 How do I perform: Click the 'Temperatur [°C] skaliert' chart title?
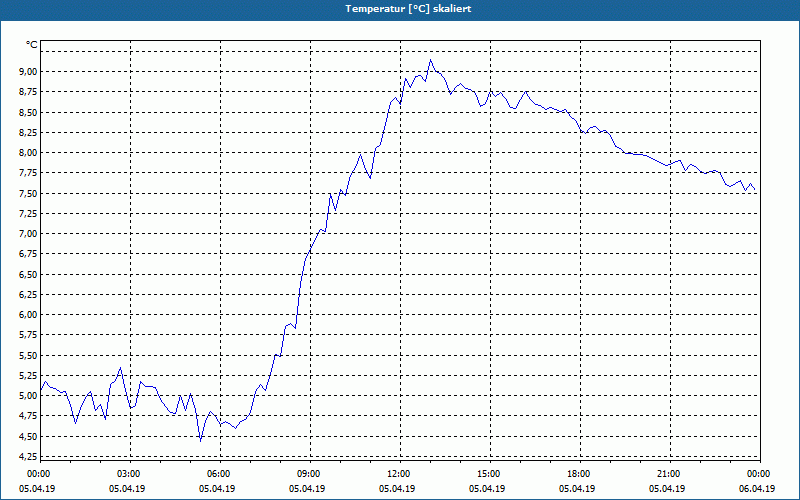[408, 9]
